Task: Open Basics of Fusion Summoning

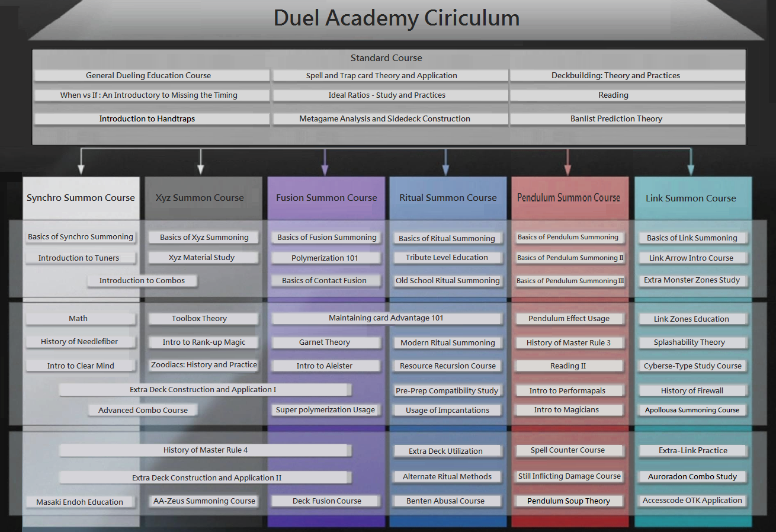Action: click(326, 237)
